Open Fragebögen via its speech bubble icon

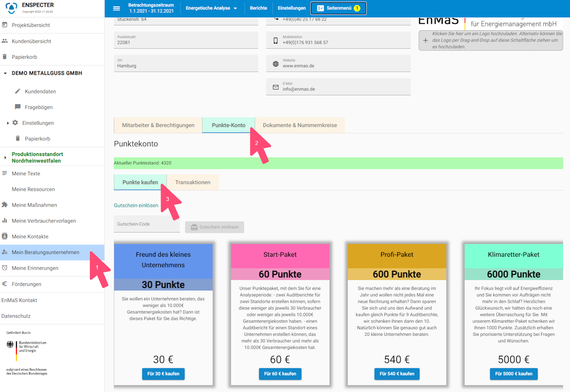18,107
